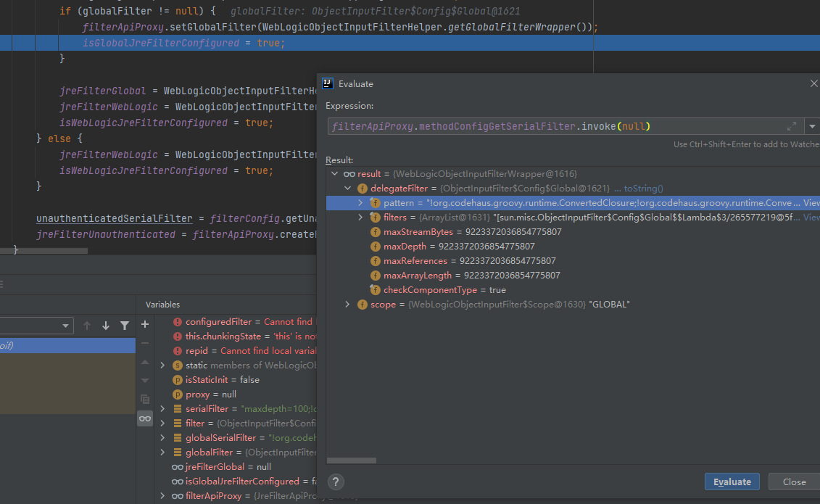Collapse the delegateFilter node
The image size is (820, 504).
pos(348,189)
